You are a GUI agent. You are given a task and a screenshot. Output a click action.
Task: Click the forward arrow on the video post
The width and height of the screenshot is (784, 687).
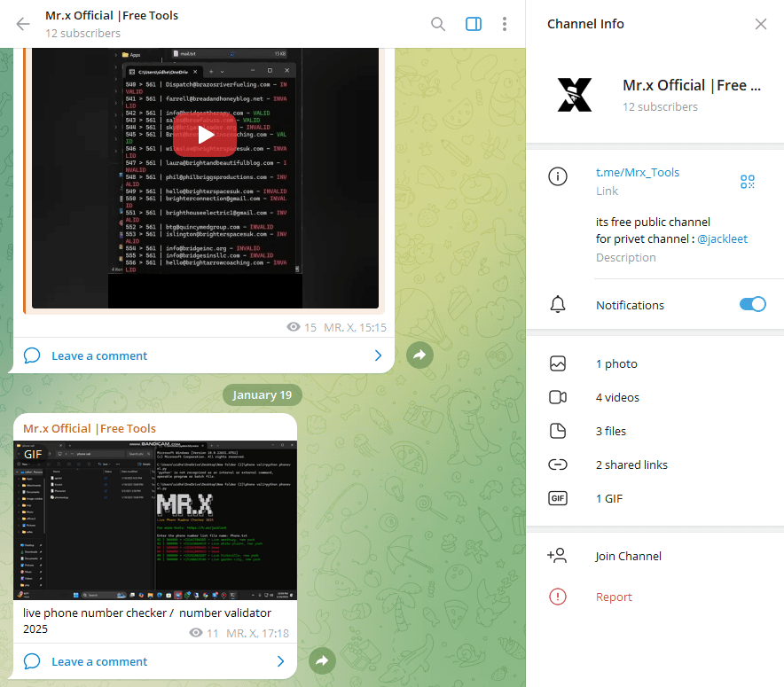tap(419, 355)
